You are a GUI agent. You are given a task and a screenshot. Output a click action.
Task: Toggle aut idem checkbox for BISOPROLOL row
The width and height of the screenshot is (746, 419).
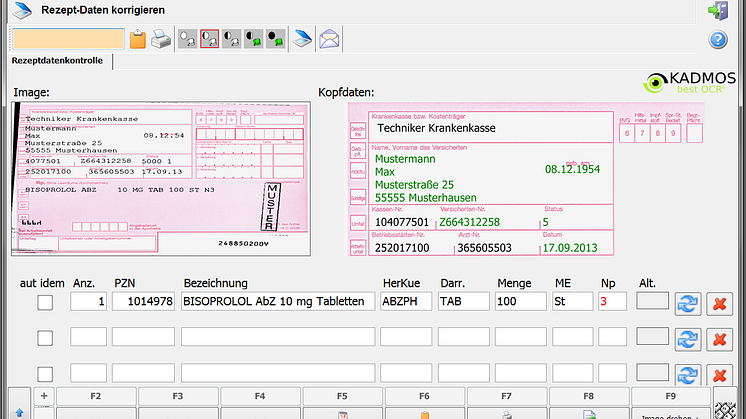(x=45, y=302)
